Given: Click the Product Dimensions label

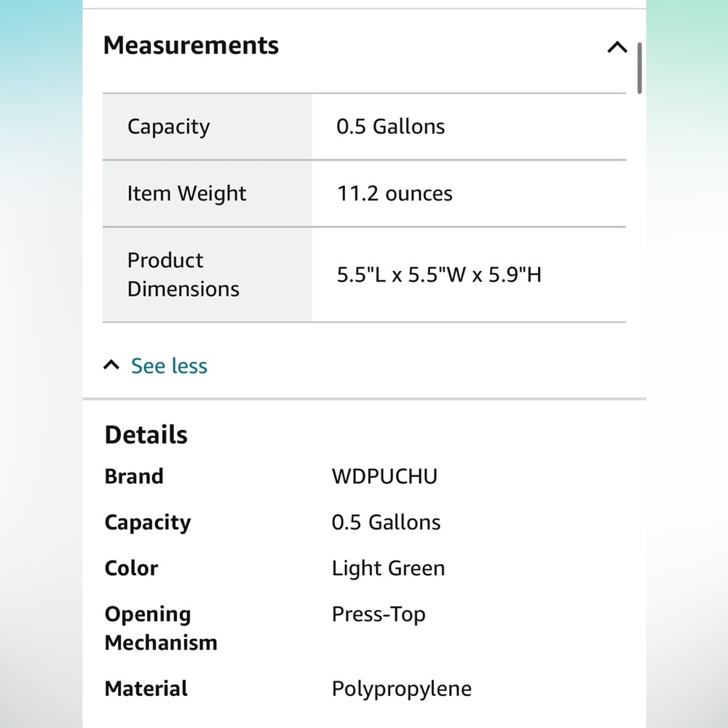Looking at the screenshot, I should click(x=183, y=274).
